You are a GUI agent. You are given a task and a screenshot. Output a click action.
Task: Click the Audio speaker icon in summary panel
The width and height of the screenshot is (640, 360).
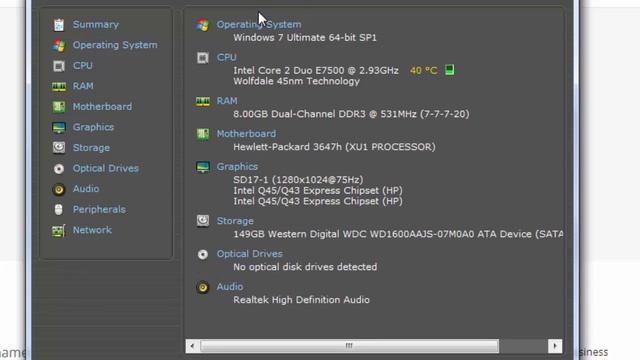coord(203,287)
